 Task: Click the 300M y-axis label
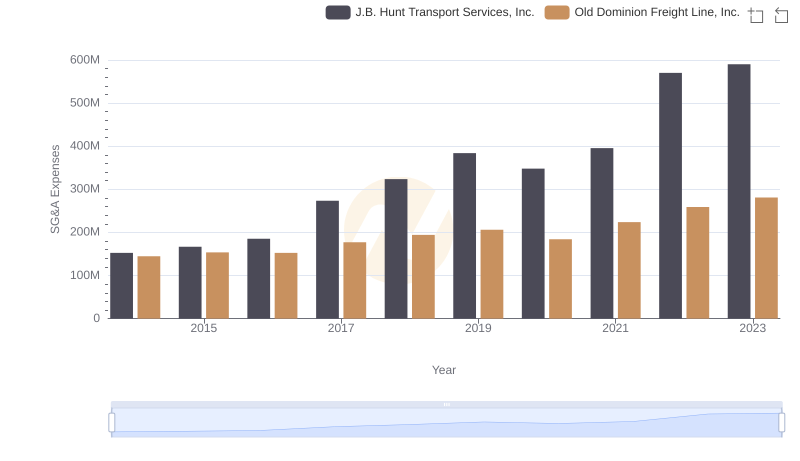(85, 189)
